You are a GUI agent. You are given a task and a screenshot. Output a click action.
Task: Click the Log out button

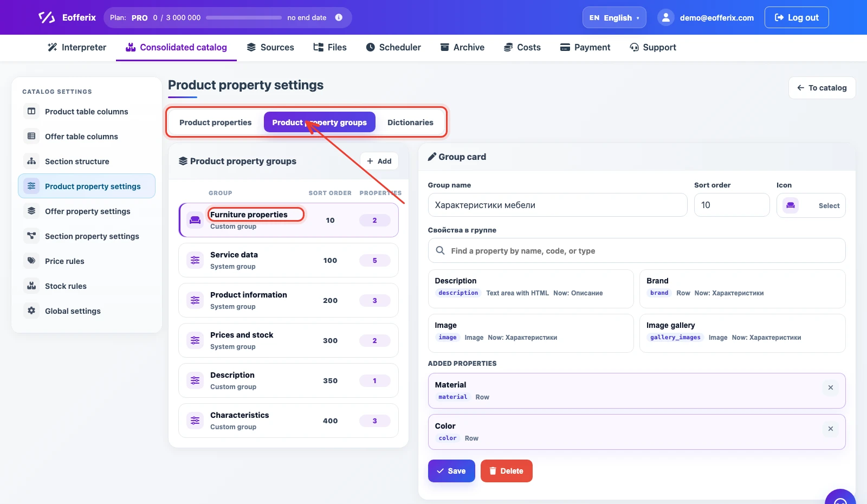(797, 17)
